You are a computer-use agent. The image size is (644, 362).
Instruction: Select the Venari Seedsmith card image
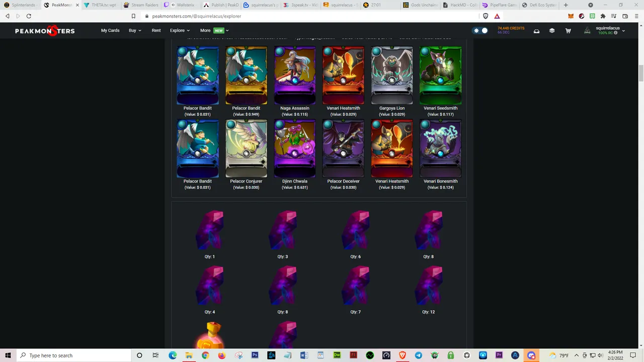click(440, 75)
